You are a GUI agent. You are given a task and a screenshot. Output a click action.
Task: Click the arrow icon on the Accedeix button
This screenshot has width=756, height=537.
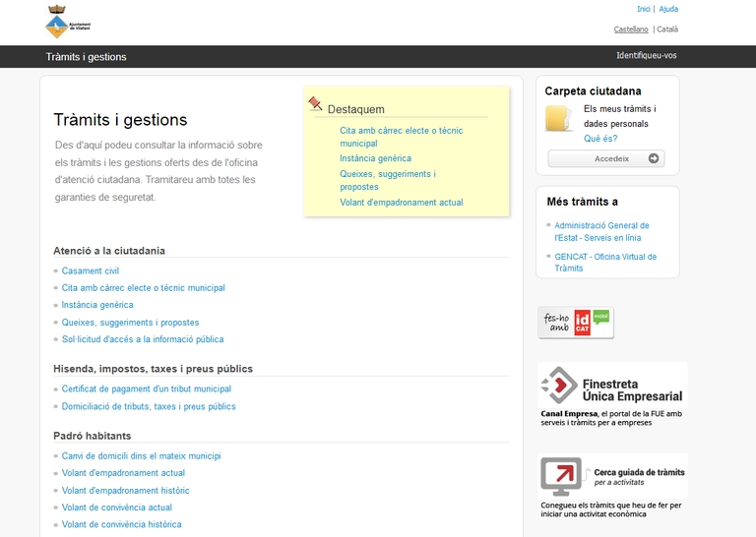tap(654, 158)
